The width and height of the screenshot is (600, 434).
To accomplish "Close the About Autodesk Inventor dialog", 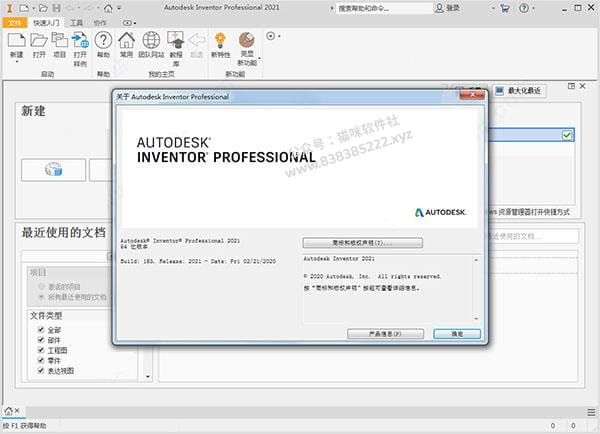I will tap(471, 95).
